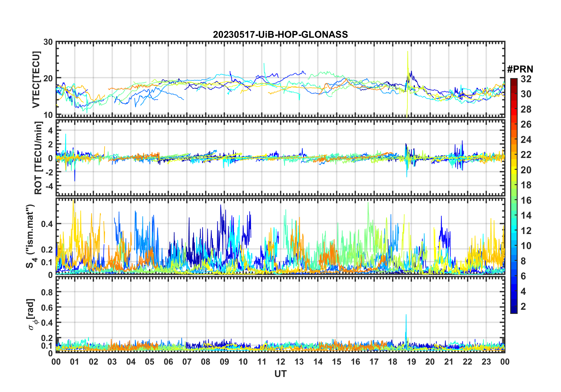Click x-axis tick label 06
This screenshot has height=392, width=561.
click(x=168, y=362)
